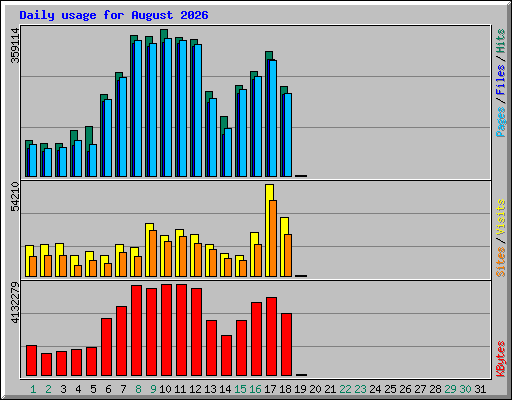Screen dimensions: 512x400
Task: Click the cyan Pages bar for day 17
Action: (273, 118)
